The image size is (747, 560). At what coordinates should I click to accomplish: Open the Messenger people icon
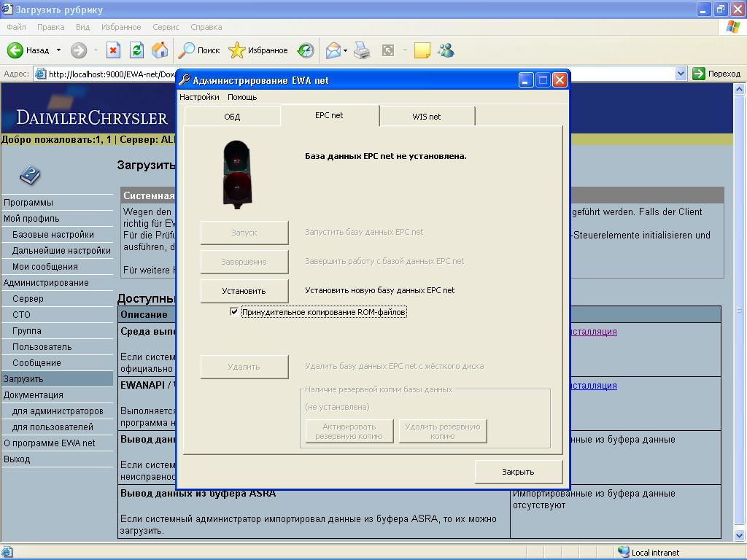point(446,50)
